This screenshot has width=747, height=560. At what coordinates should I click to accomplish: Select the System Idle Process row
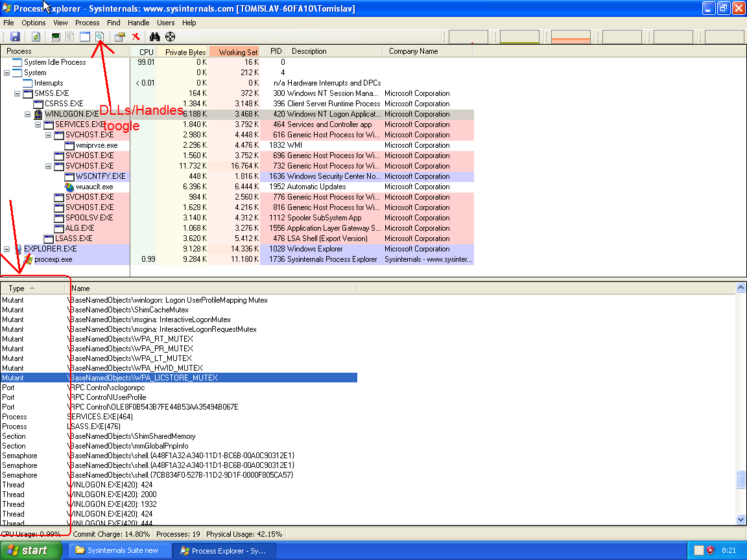coord(237,62)
